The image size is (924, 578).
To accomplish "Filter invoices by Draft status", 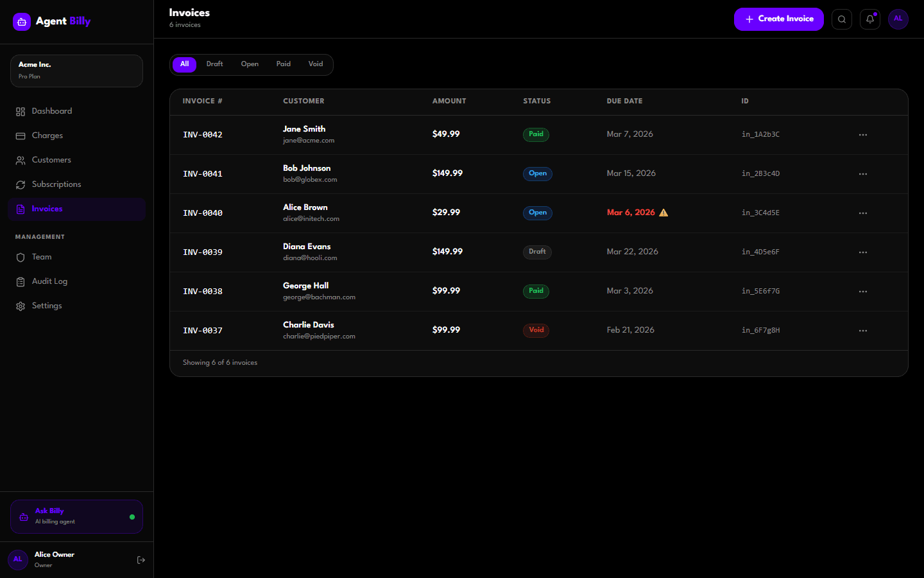I will tap(214, 64).
